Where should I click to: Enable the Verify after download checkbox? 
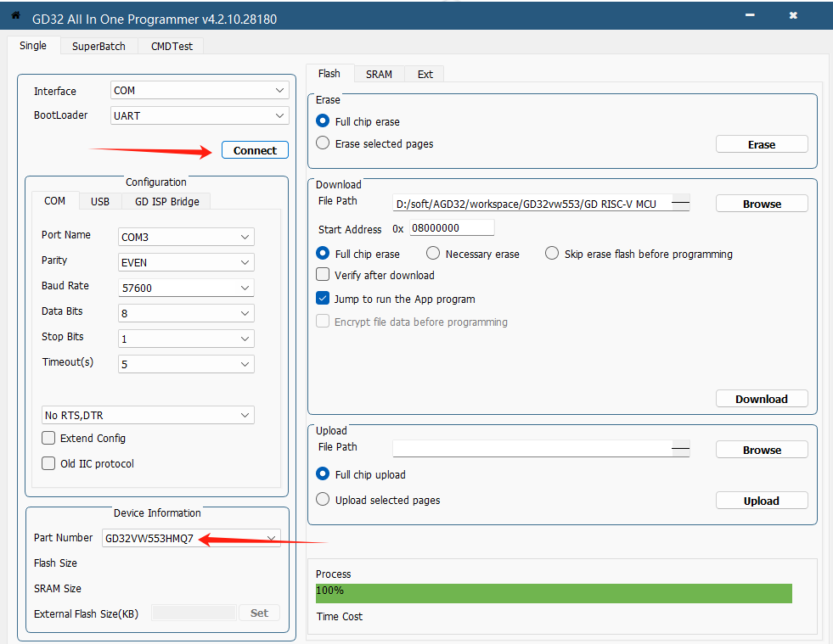323,275
